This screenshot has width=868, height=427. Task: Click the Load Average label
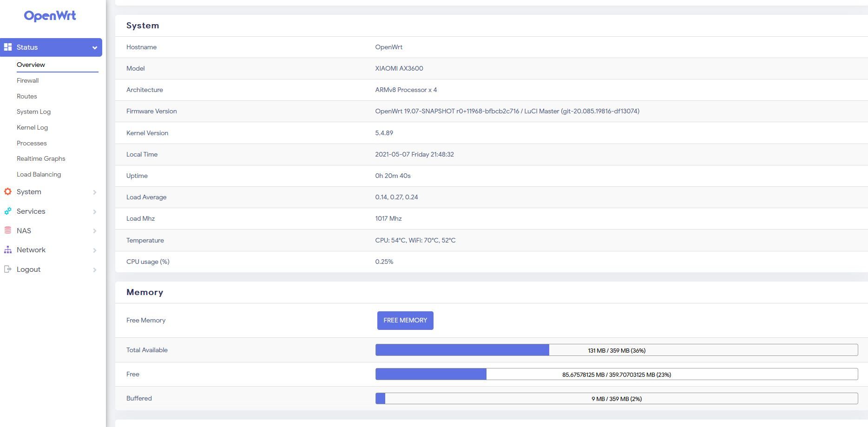[146, 197]
